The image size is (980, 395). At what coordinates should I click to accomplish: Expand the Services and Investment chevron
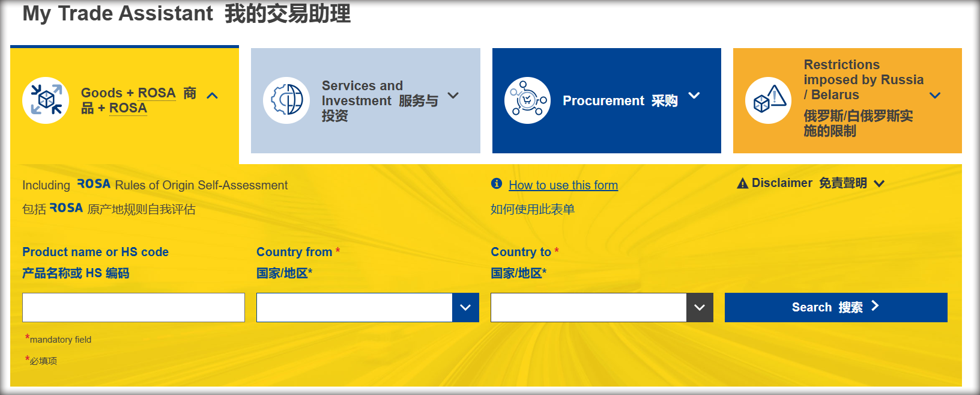click(453, 96)
